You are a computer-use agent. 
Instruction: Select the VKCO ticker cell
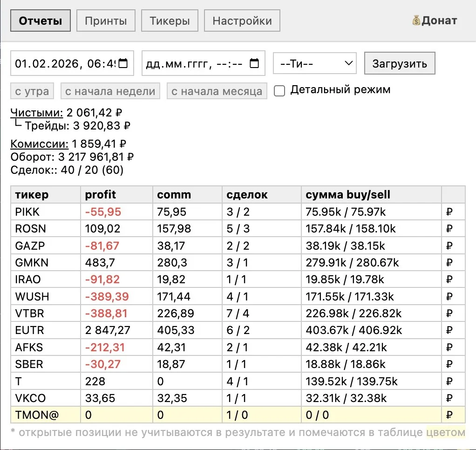point(46,398)
